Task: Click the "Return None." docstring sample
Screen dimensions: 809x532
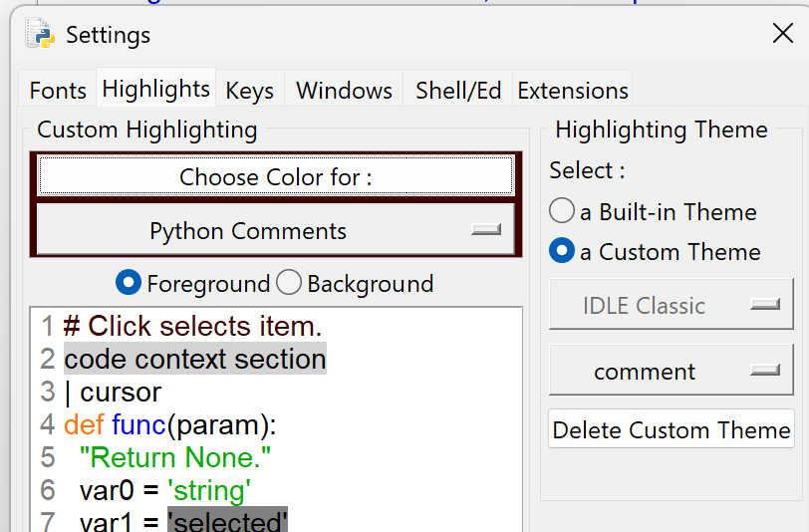Action: click(174, 458)
